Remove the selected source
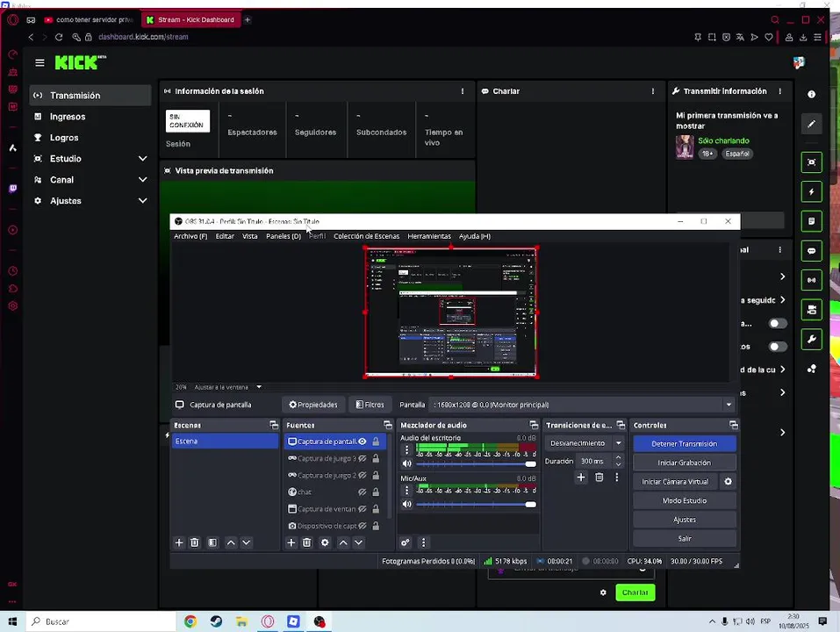 [x=307, y=542]
